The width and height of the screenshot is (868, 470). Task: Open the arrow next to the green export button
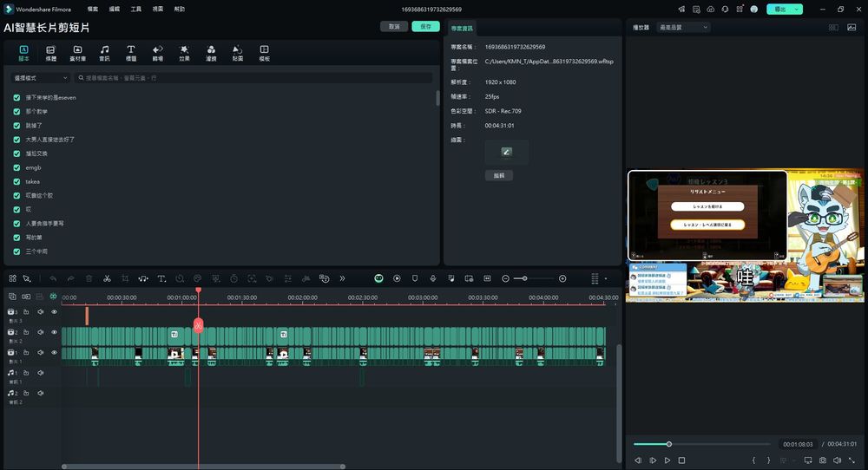pos(797,10)
